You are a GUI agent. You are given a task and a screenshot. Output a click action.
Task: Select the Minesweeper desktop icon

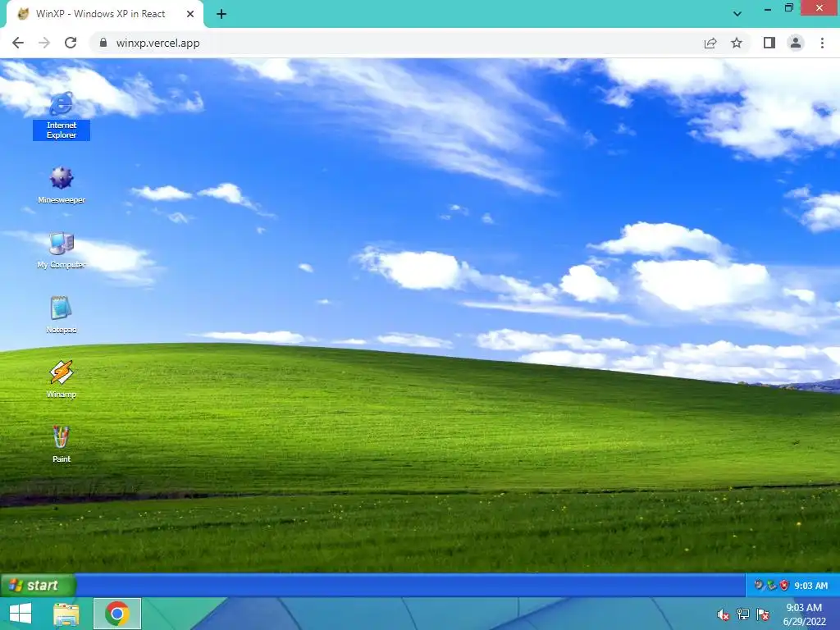pos(61,185)
